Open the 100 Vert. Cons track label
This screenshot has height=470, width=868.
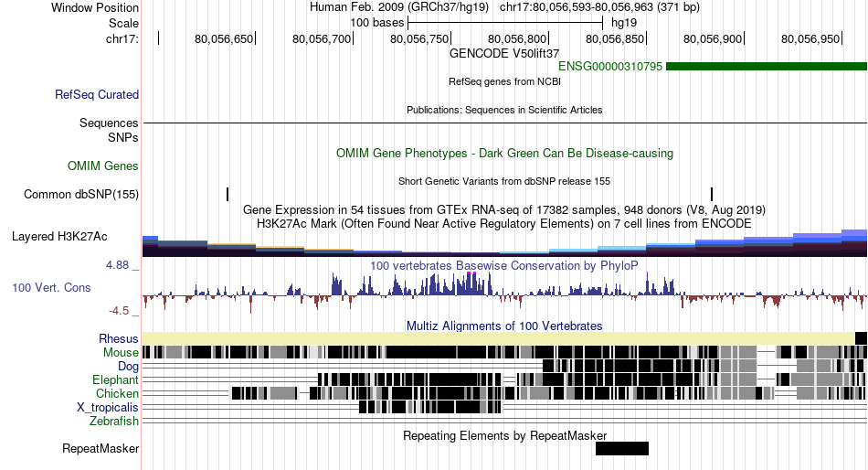pos(51,288)
